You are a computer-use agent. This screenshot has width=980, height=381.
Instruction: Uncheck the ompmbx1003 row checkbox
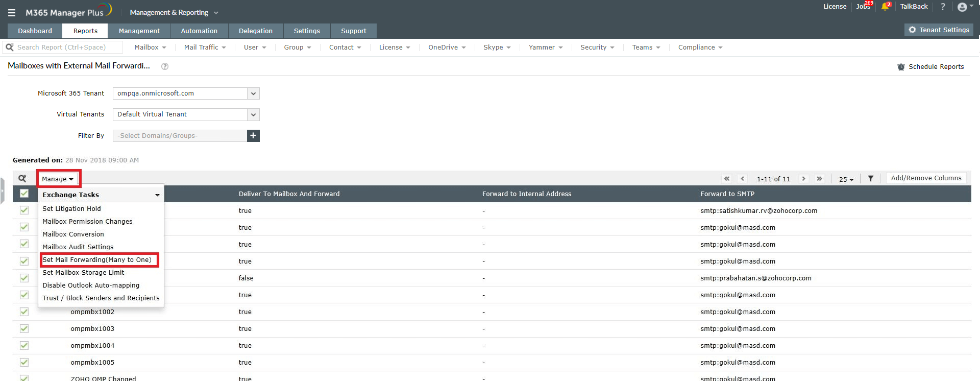coord(24,328)
